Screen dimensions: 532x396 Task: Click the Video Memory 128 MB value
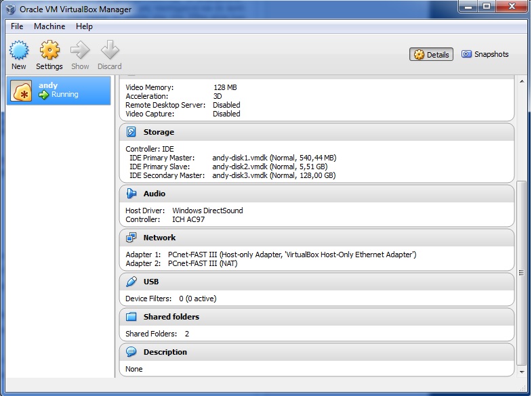tap(225, 87)
